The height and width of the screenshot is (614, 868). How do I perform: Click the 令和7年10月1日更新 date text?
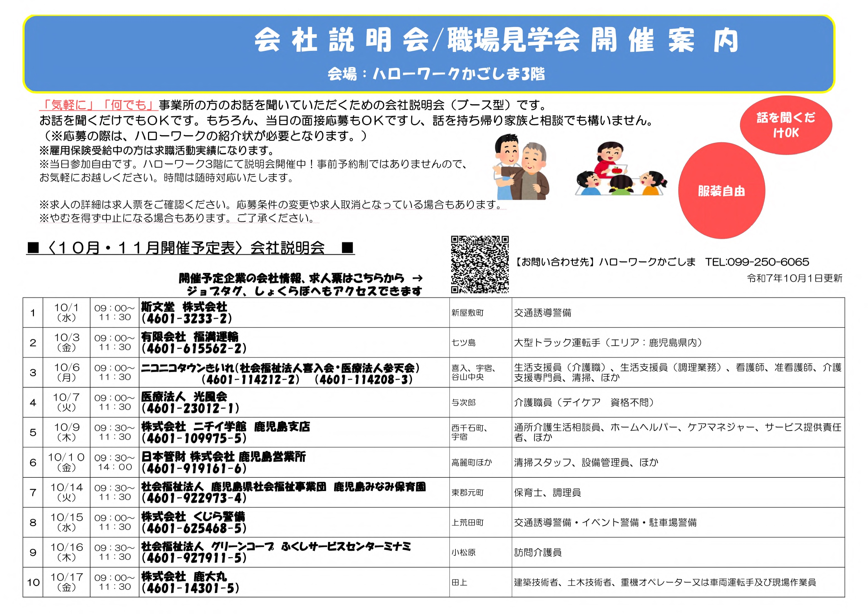click(794, 278)
